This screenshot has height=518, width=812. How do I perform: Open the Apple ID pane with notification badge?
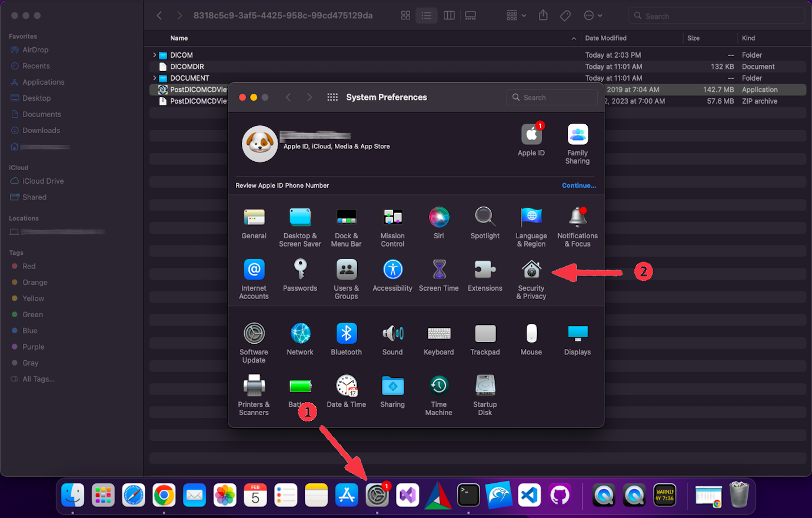pos(531,135)
